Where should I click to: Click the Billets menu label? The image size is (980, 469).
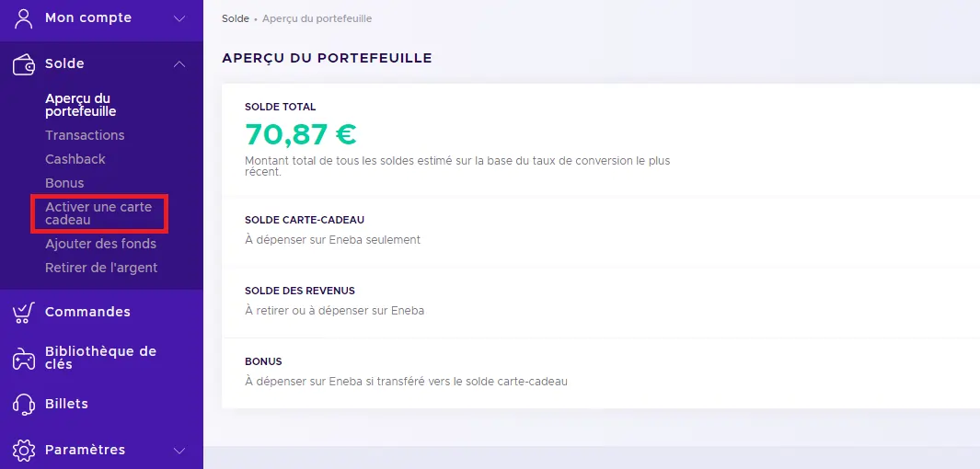[66, 404]
